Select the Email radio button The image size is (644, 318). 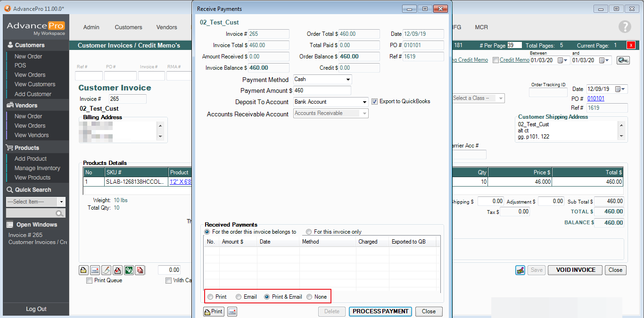[x=239, y=297]
